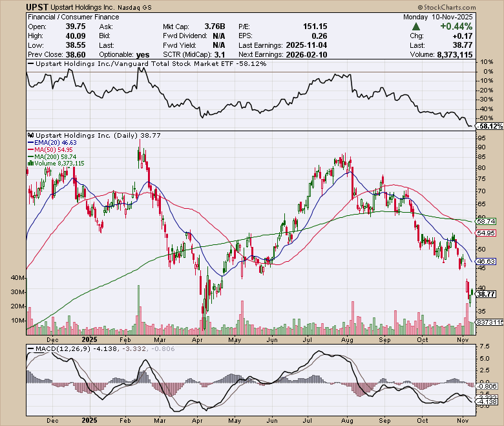Click the Fwd Yield N/A value
This screenshot has width=504, height=426.
(x=218, y=45)
